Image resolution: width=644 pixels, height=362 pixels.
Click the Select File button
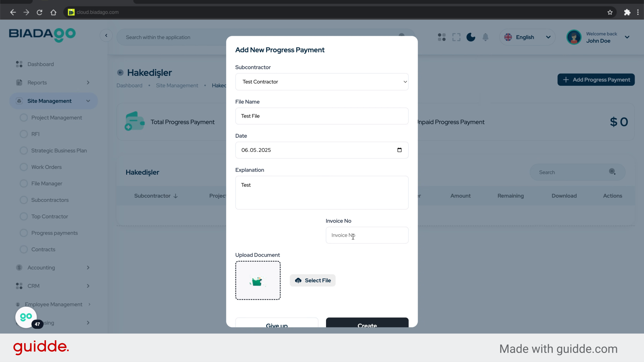click(x=313, y=281)
